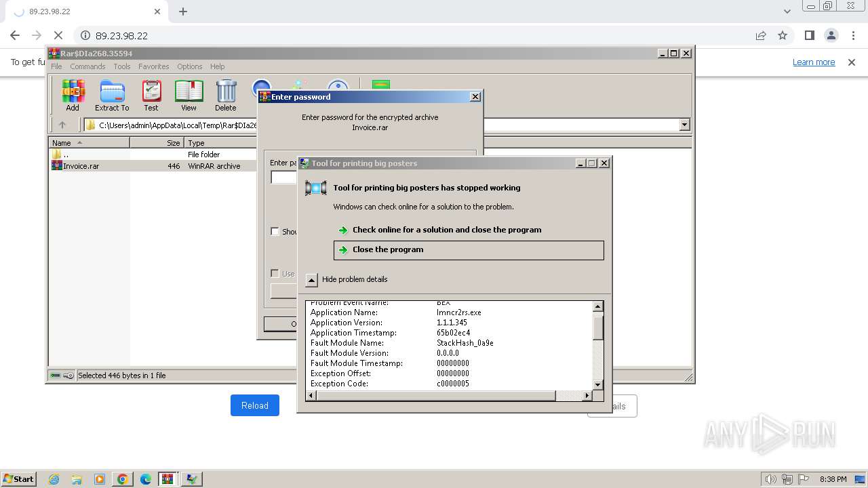The width and height of the screenshot is (868, 488).
Task: Open WinRAR address path dropdown
Action: pos(684,125)
